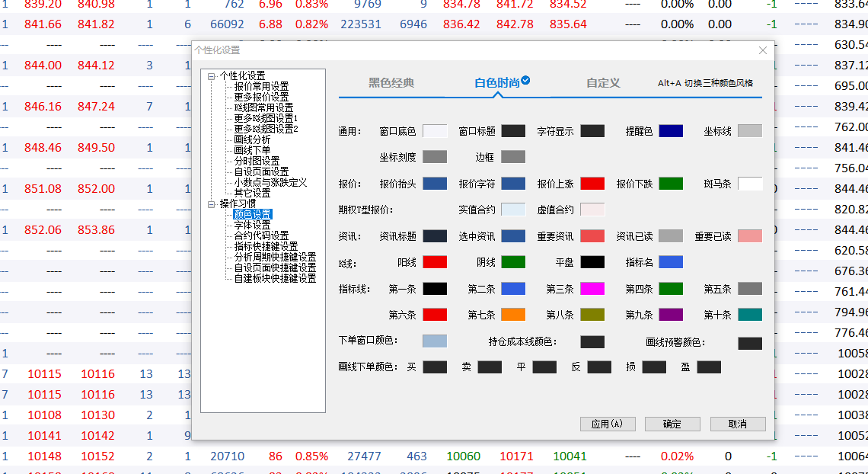Image resolution: width=868 pixels, height=474 pixels.
Task: Click the 提醒色 dark blue swatch
Action: pyautogui.click(x=671, y=131)
